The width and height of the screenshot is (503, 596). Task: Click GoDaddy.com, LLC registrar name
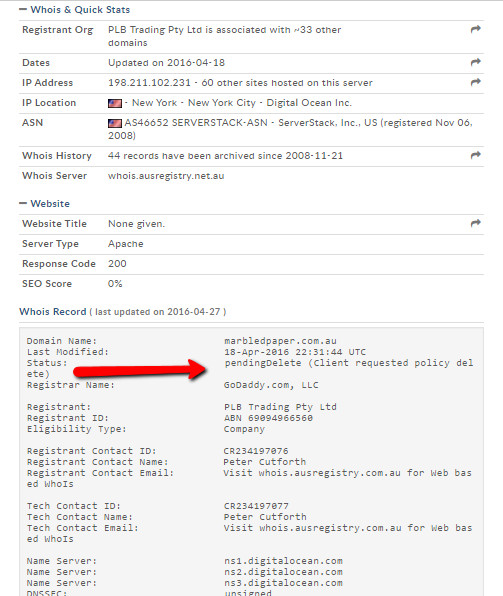click(x=271, y=385)
